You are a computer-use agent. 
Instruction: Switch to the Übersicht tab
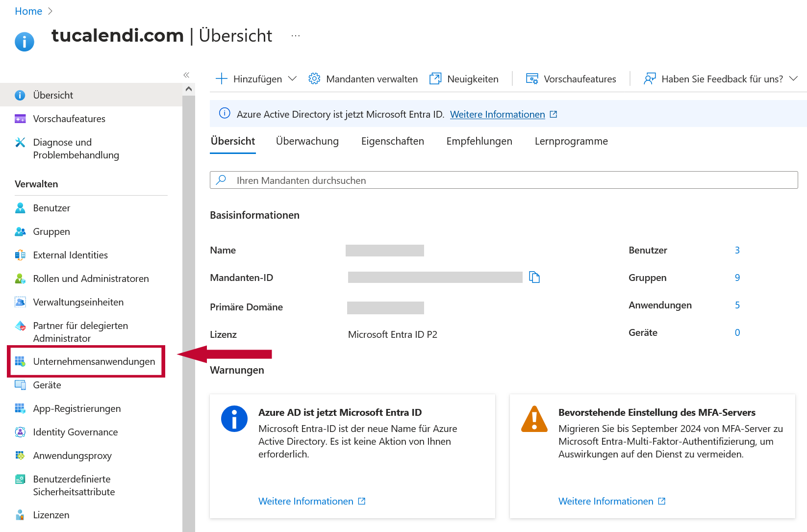click(233, 141)
